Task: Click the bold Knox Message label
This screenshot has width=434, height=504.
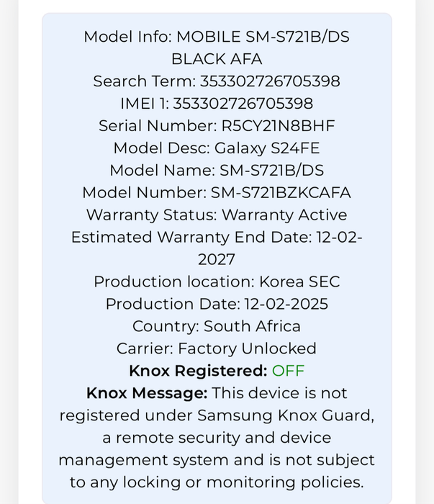Action: 147,393
